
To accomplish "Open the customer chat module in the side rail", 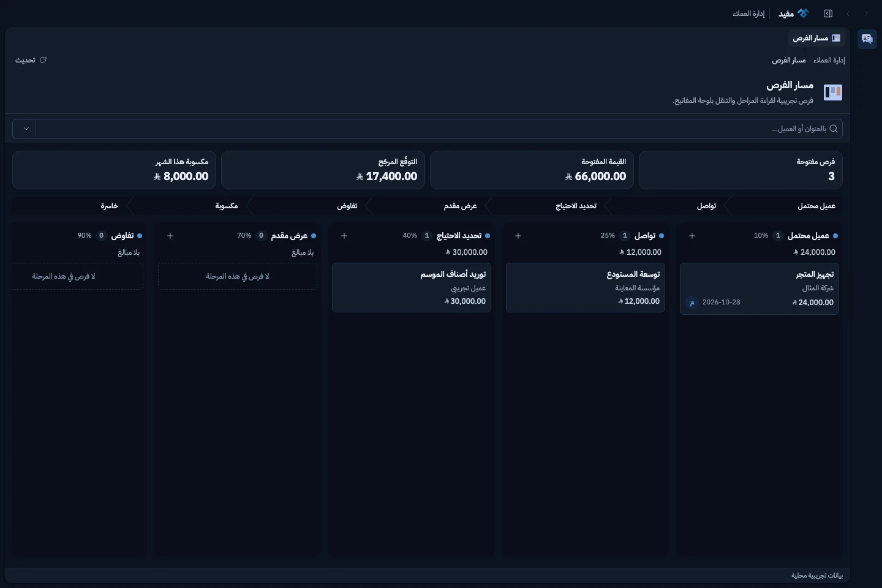I will [x=867, y=39].
